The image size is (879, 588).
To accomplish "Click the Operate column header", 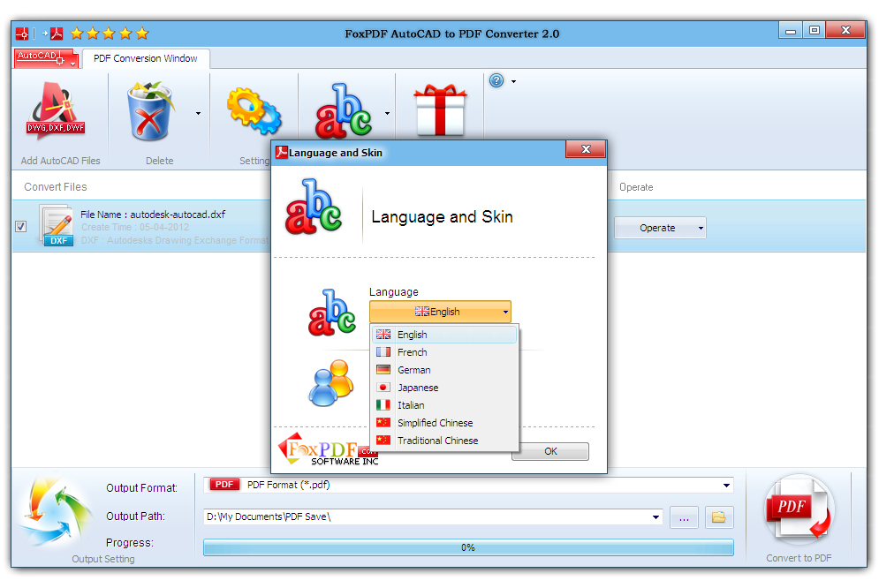I will pos(636,187).
